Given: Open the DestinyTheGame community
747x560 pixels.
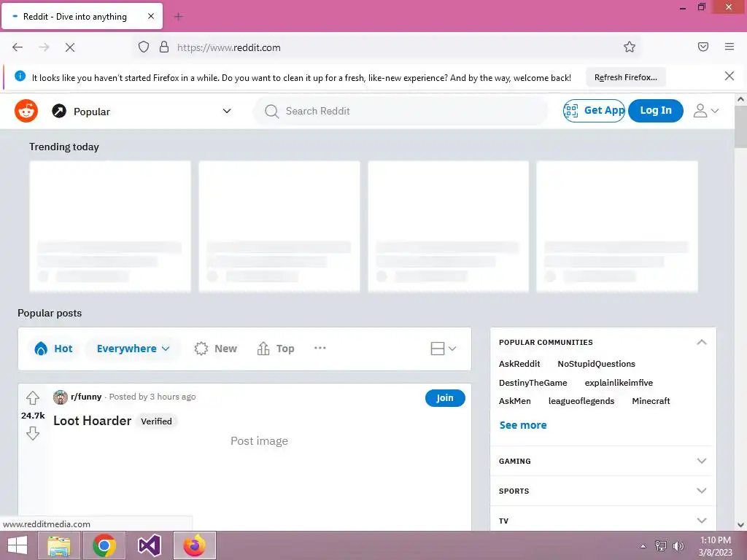Looking at the screenshot, I should click(x=533, y=383).
